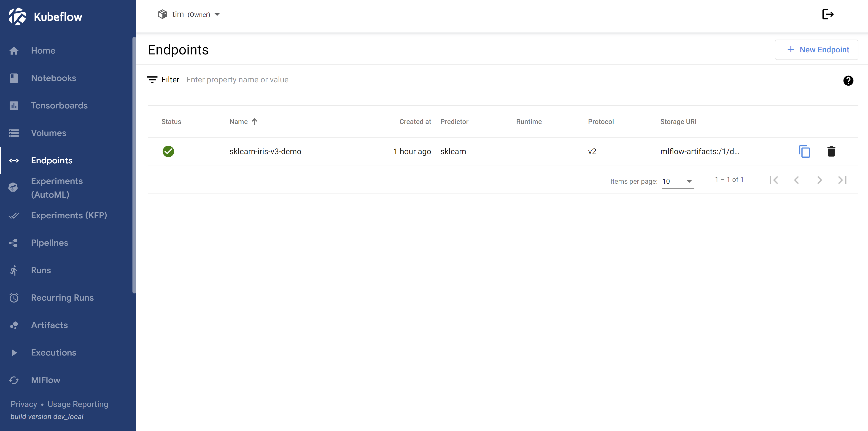Toggle Name column sort arrow
The image size is (868, 431).
(254, 121)
